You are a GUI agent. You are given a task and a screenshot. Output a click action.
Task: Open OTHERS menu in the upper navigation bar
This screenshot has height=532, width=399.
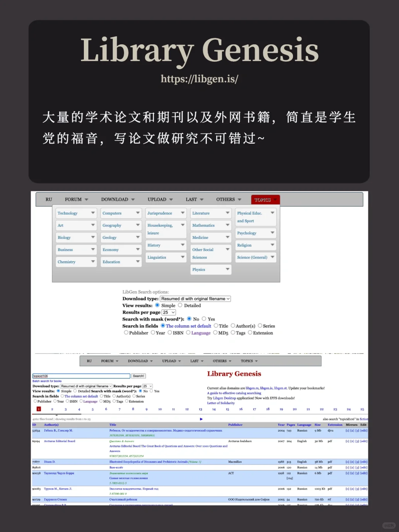[229, 199]
